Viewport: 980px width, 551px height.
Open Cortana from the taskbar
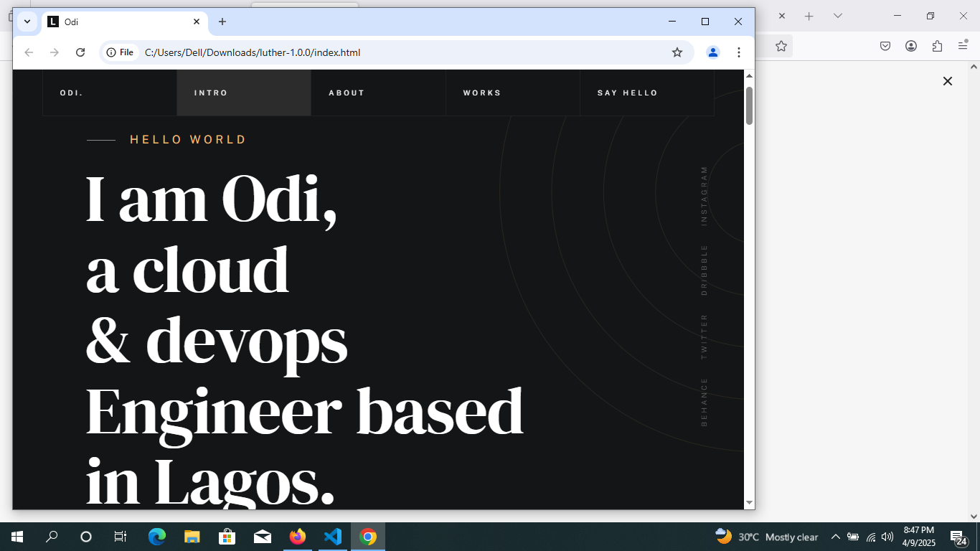coord(86,537)
